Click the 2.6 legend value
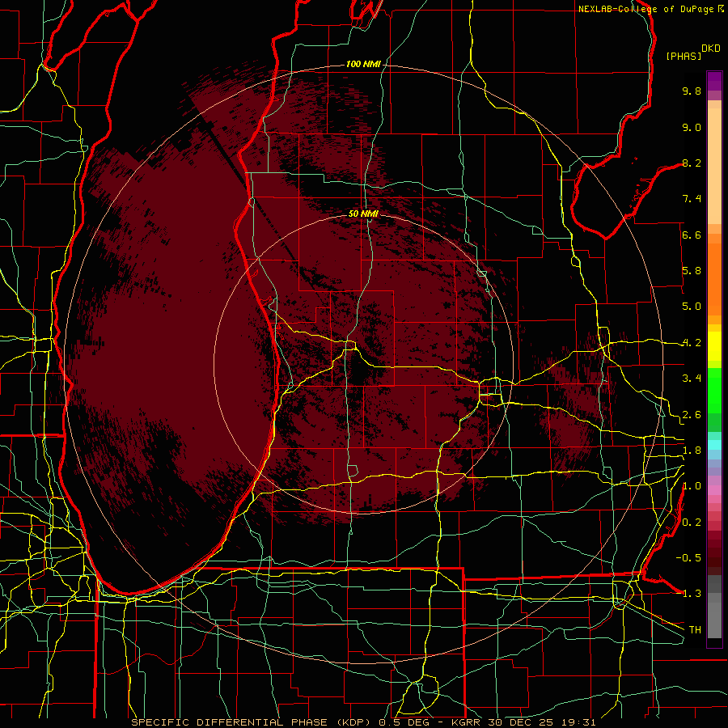 (692, 415)
